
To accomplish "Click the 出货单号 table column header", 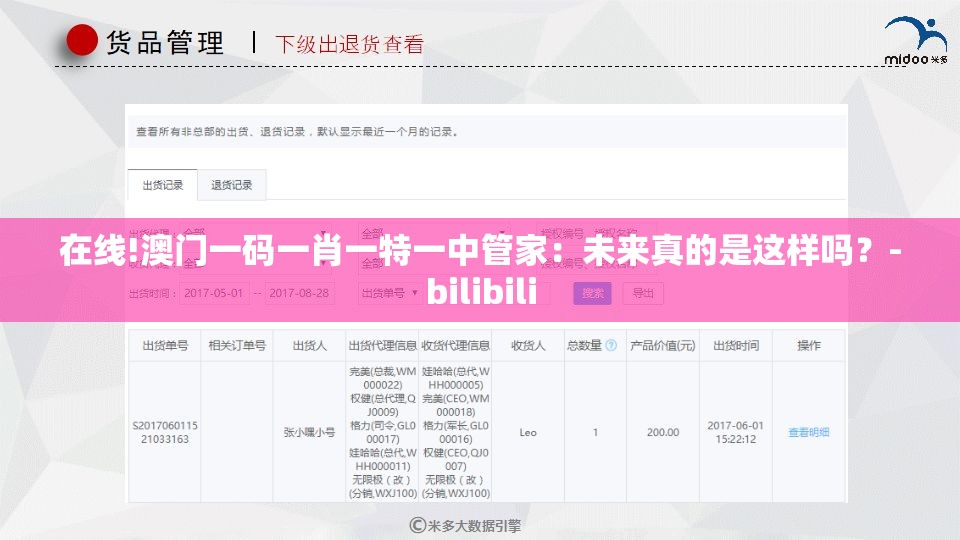I will point(165,345).
